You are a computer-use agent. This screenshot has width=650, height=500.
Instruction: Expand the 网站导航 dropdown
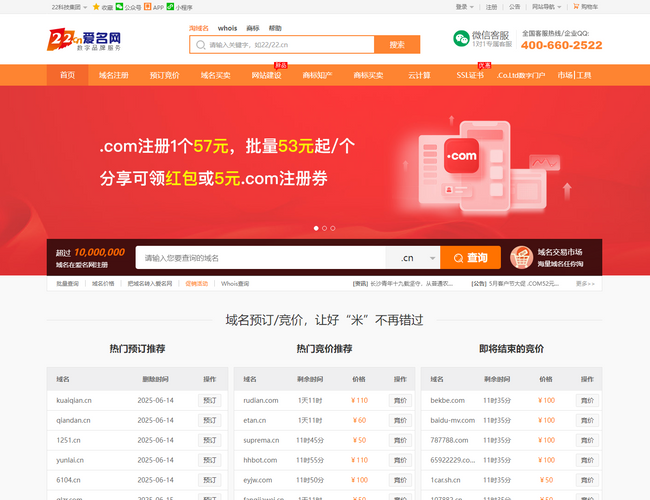(546, 7)
